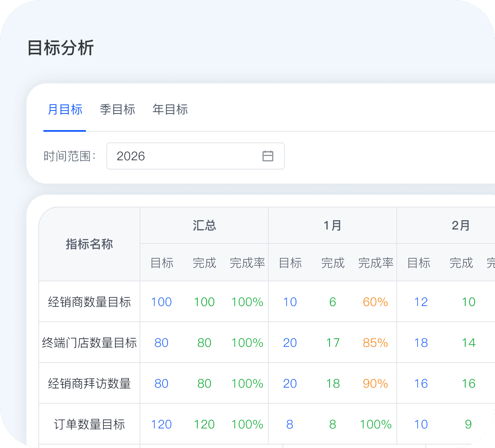The image size is (495, 448).
Task: Click the 终端门店数量目标 row label
Action: [89, 343]
